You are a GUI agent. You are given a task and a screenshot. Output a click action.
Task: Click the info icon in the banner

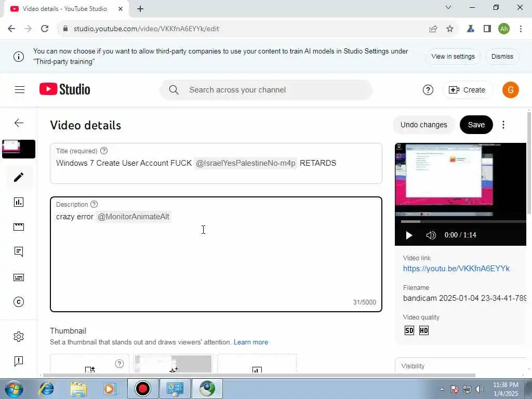[x=19, y=56]
